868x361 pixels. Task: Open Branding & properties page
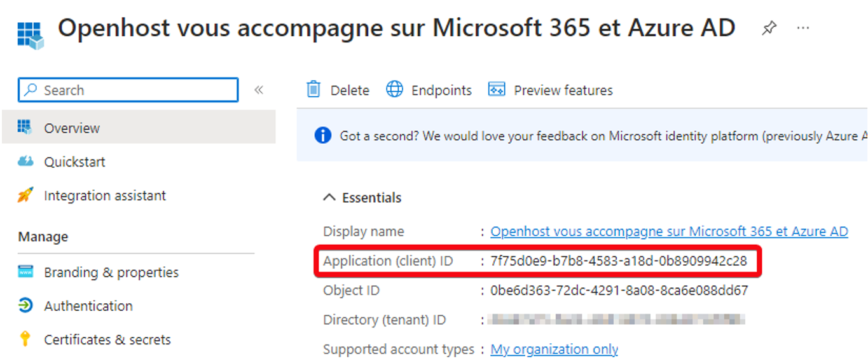pos(111,272)
